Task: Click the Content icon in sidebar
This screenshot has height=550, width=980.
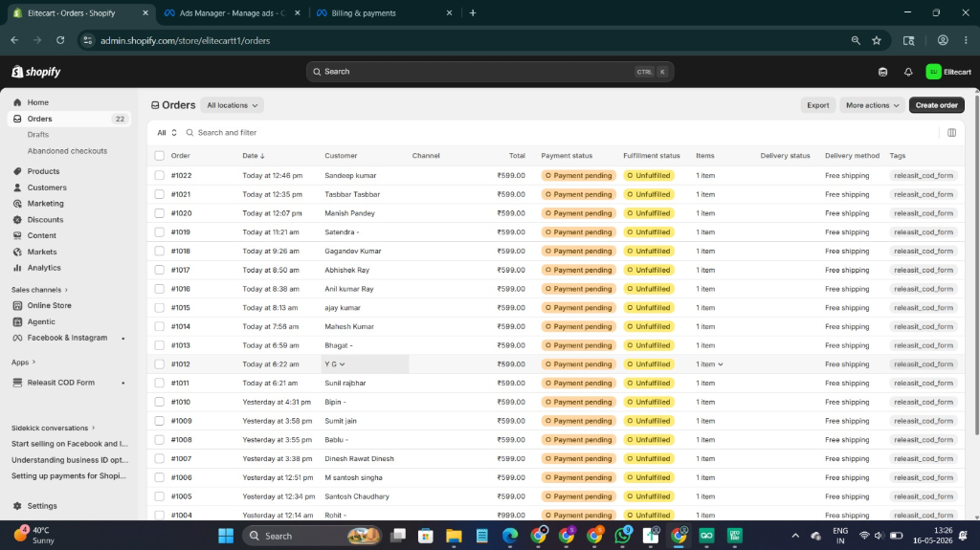Action: 17,235
